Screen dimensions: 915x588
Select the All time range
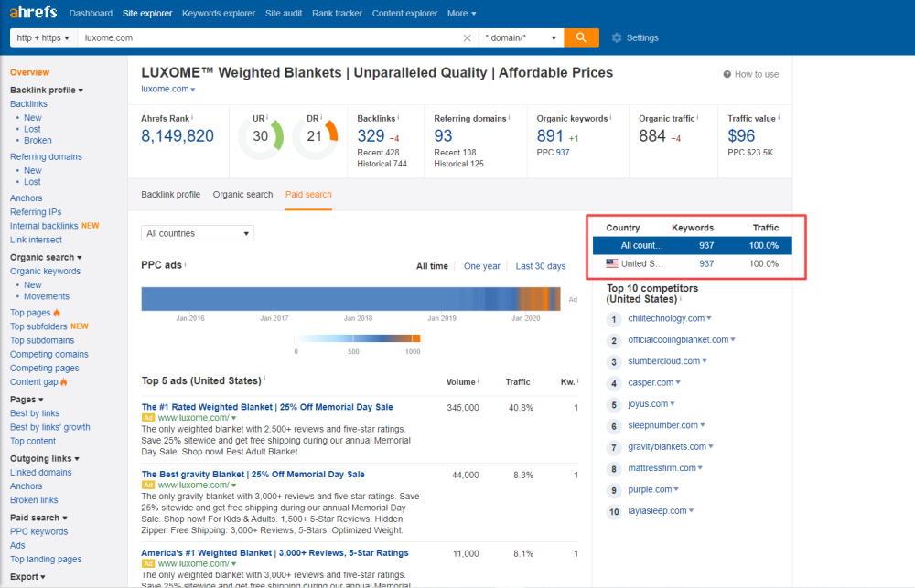coord(432,266)
